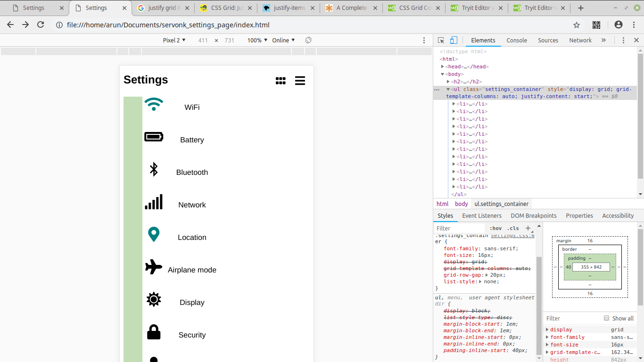Expand the head element node
The image size is (644, 362).
[443, 66]
